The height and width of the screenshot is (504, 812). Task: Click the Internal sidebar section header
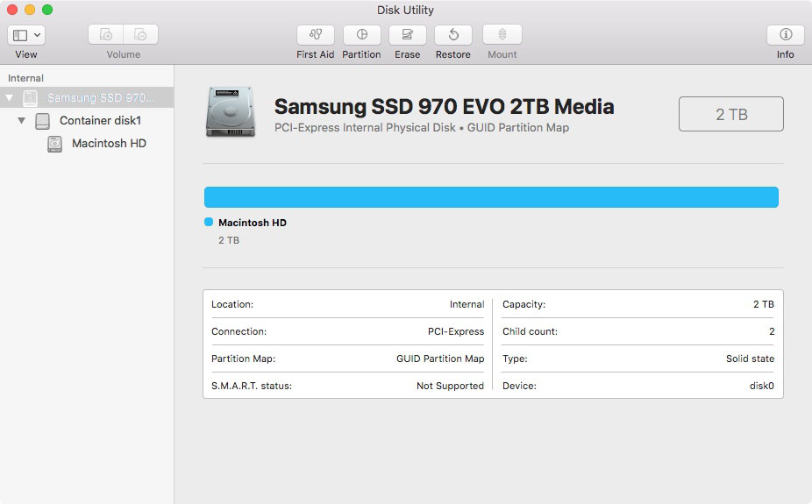pos(25,78)
